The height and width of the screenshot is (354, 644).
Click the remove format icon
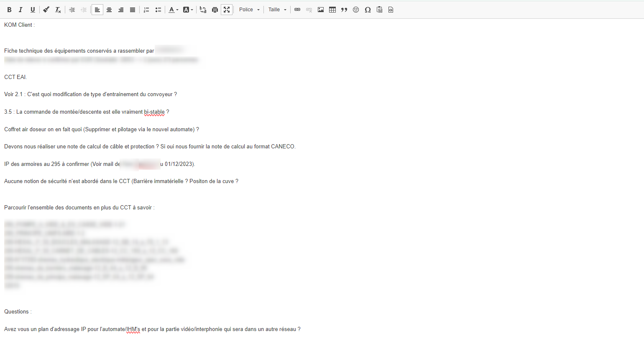click(58, 10)
